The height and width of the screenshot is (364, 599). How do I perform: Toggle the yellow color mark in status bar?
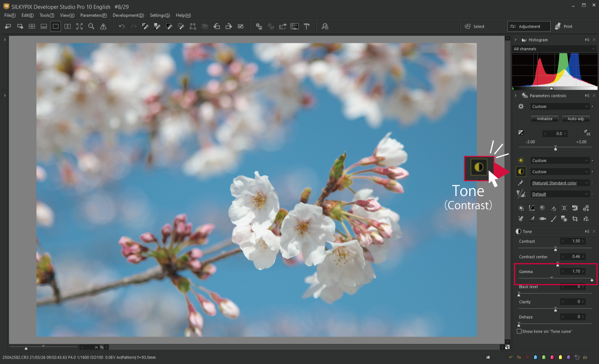tap(560, 357)
